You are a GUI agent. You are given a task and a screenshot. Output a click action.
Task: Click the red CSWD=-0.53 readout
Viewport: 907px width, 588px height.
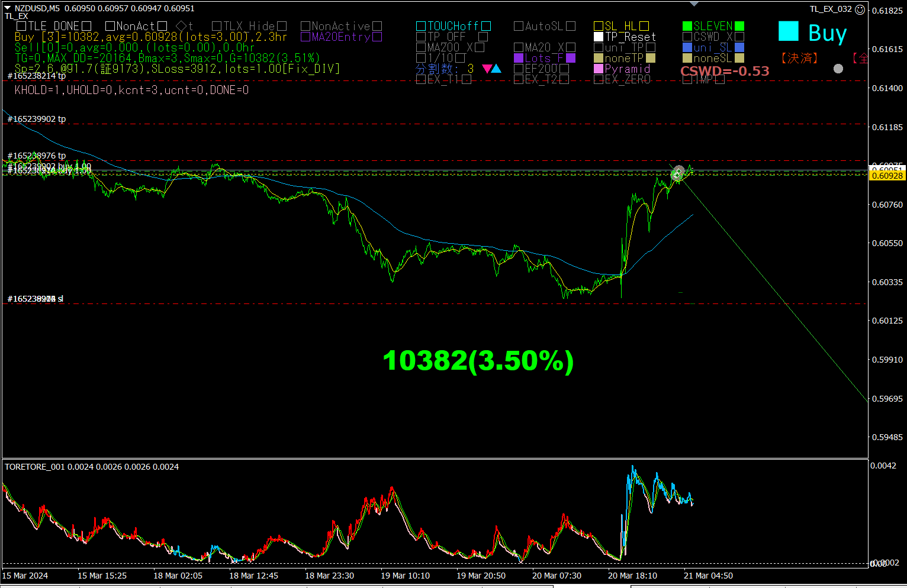(725, 71)
